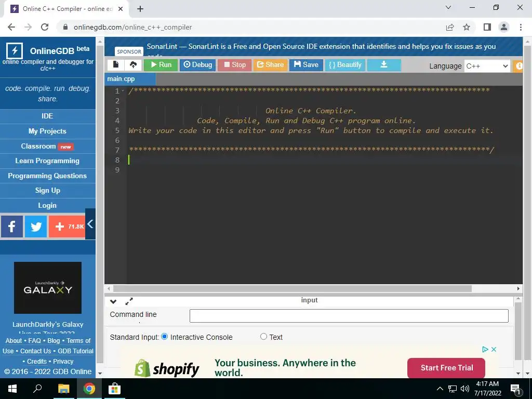Download code with the download icon
Image resolution: width=532 pixels, height=399 pixels.
click(x=384, y=65)
